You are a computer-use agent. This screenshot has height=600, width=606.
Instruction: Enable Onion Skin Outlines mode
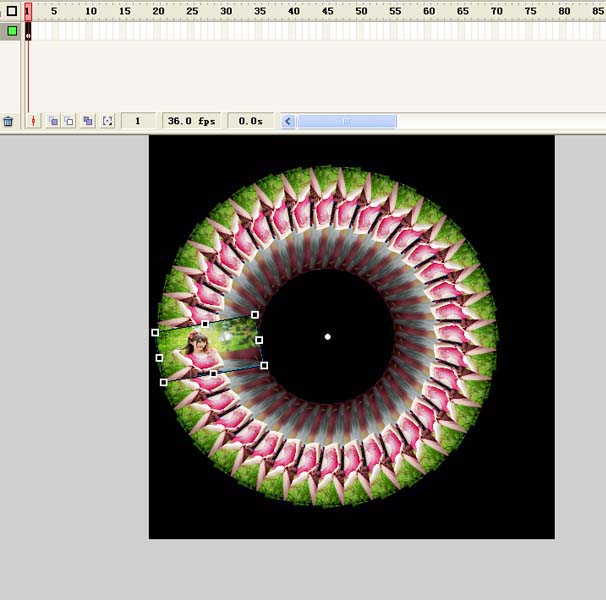click(x=69, y=121)
